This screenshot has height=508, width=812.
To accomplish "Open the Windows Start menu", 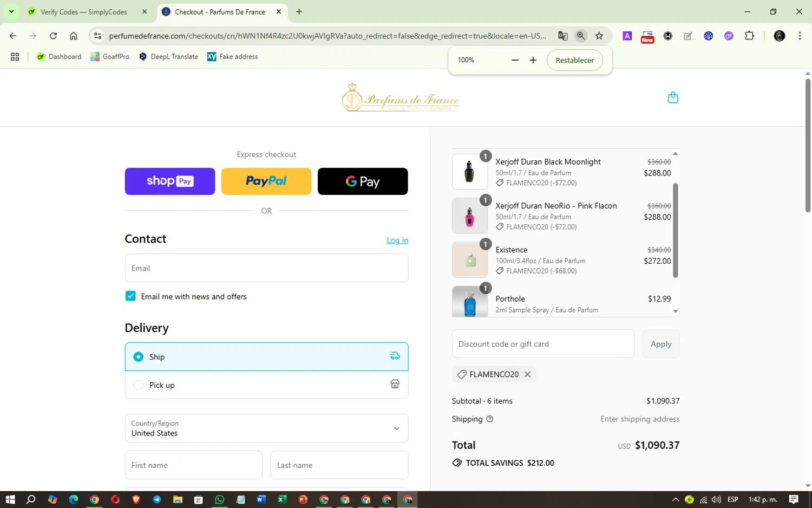I will tap(10, 499).
